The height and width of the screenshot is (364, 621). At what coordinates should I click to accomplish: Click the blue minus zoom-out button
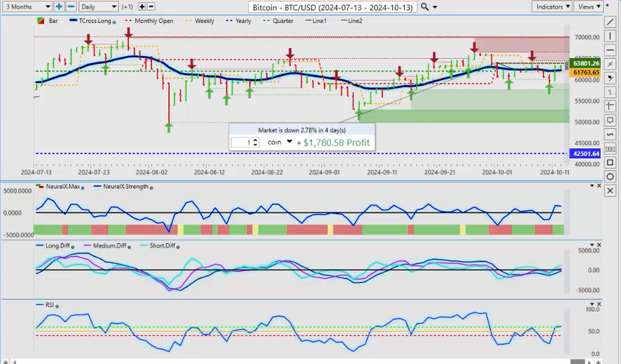tap(71, 6)
